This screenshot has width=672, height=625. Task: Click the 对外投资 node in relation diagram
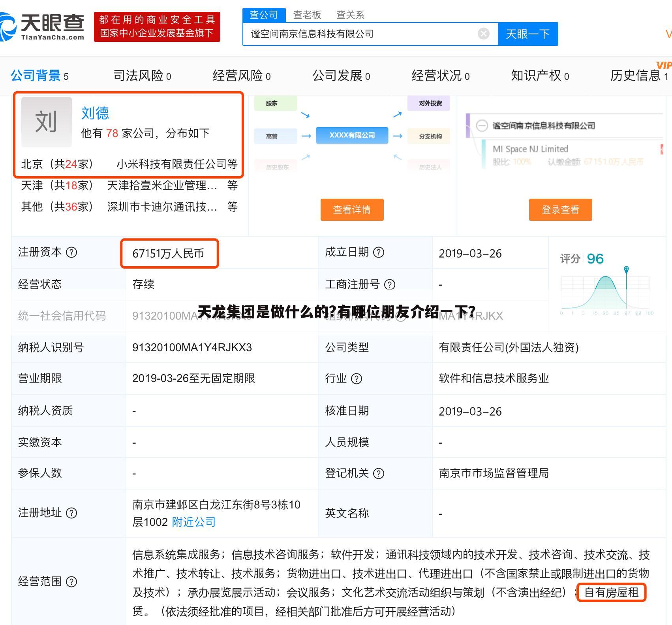pyautogui.click(x=429, y=104)
